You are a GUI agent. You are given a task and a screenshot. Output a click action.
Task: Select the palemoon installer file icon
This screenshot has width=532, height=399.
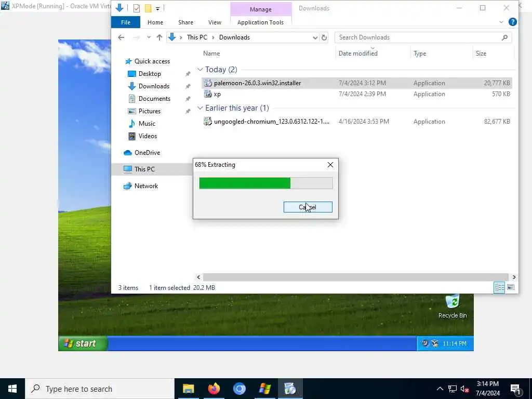click(208, 83)
